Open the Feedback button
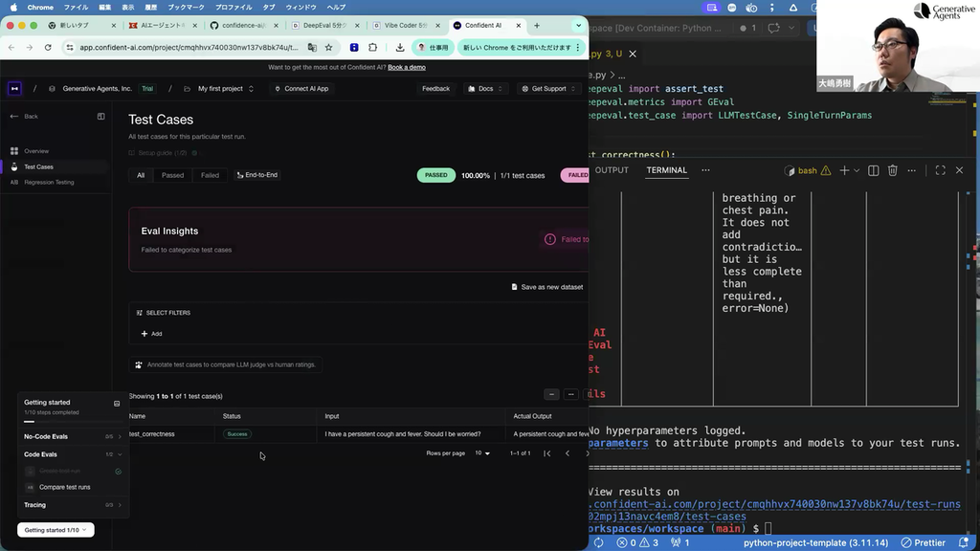Image resolution: width=980 pixels, height=551 pixels. coord(435,89)
